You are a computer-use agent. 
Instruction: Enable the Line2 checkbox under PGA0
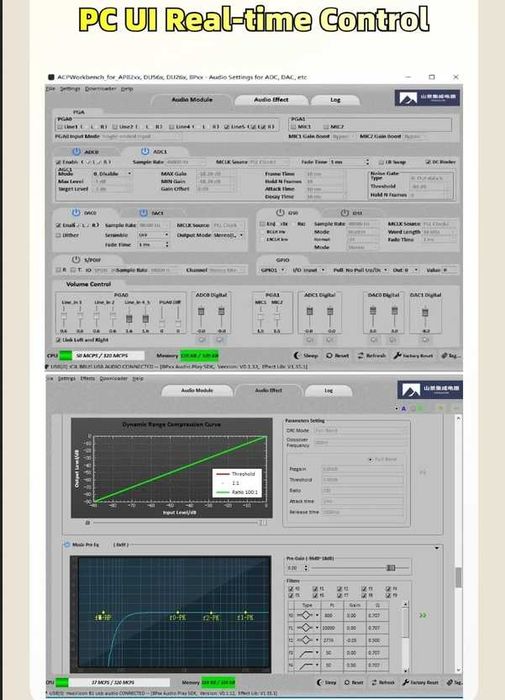click(115, 127)
